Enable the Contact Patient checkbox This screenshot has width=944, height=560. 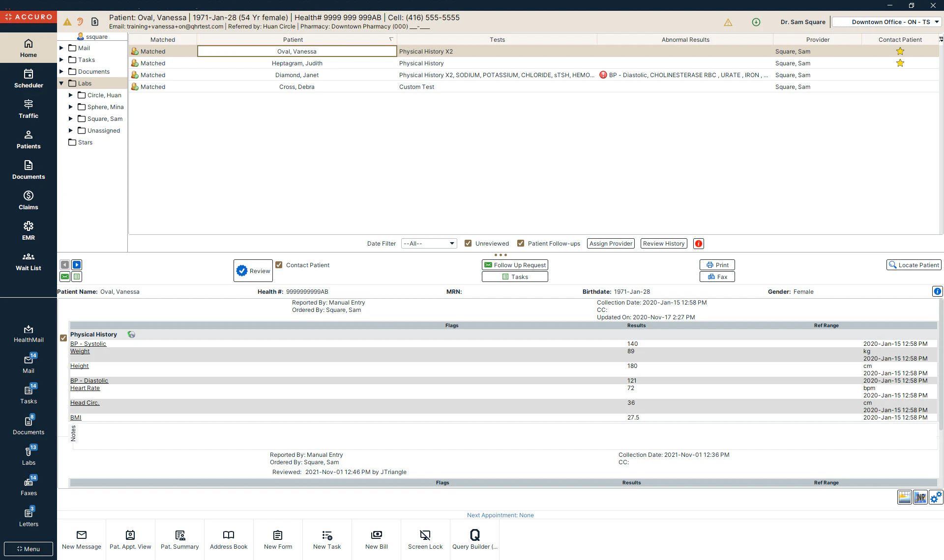click(x=279, y=264)
